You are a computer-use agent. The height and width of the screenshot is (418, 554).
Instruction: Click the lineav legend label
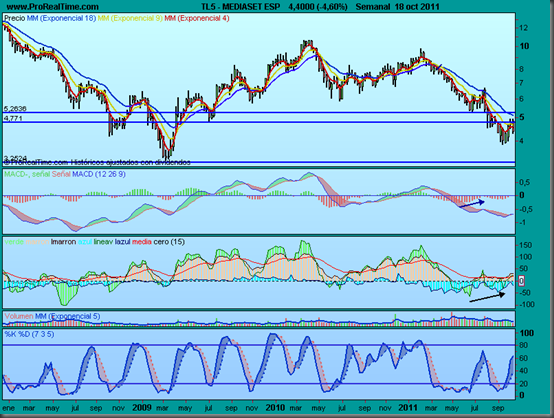[x=104, y=242]
